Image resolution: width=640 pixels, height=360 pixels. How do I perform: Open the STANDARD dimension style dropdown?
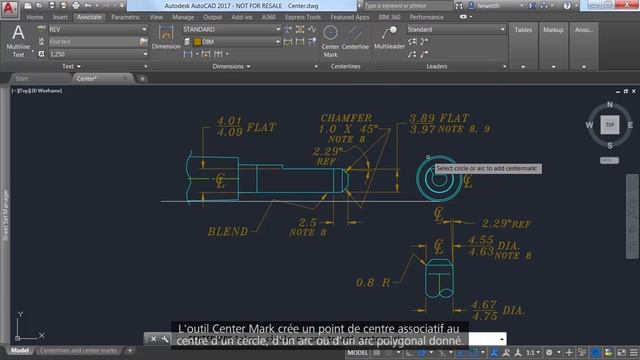(x=231, y=29)
